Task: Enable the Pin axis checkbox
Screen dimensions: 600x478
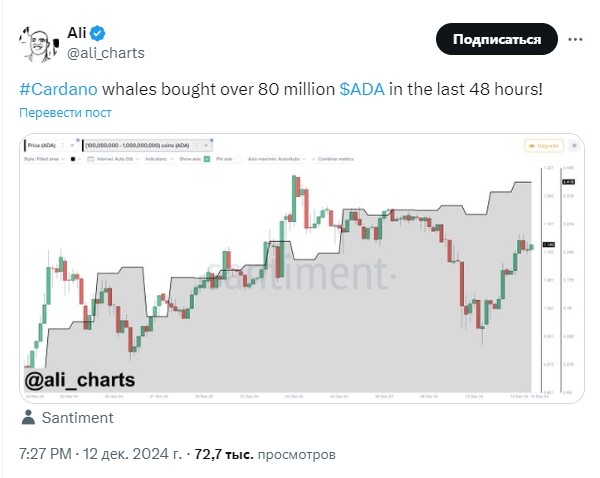Action: click(238, 159)
